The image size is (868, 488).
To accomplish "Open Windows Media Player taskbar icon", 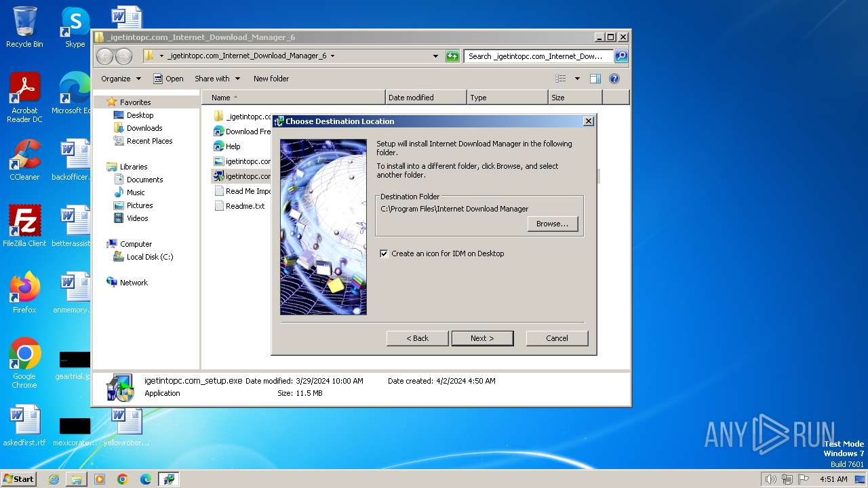I will [x=100, y=479].
